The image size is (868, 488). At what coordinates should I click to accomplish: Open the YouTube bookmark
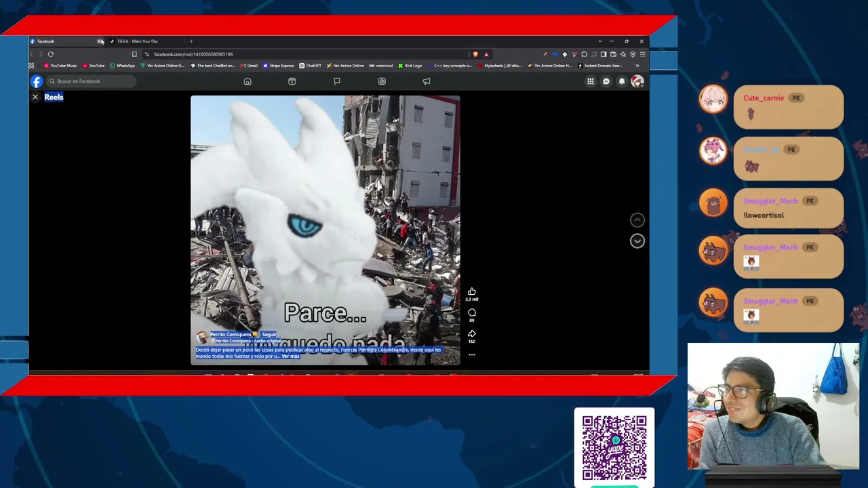click(x=94, y=66)
